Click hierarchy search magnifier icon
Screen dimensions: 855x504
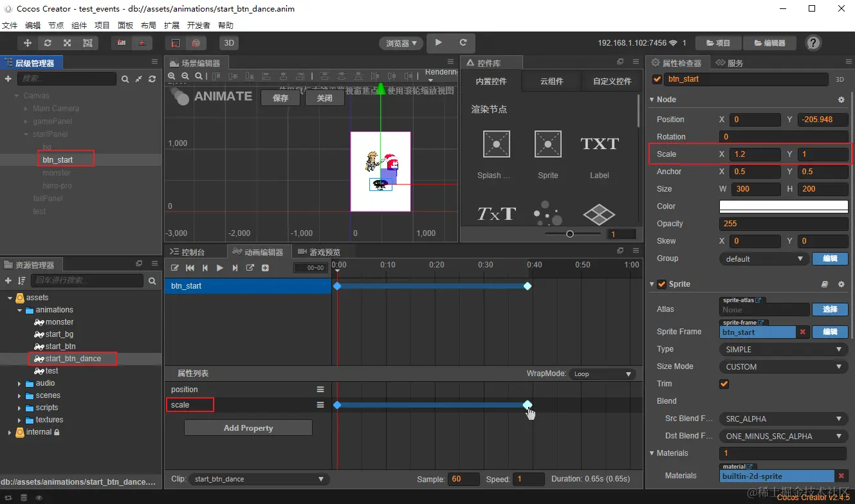pos(125,78)
